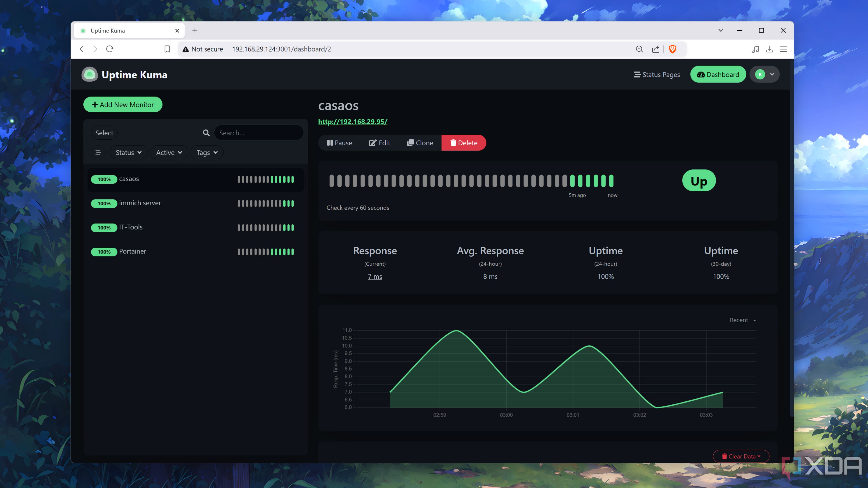Click the Edit pencil icon for casaos

click(373, 143)
